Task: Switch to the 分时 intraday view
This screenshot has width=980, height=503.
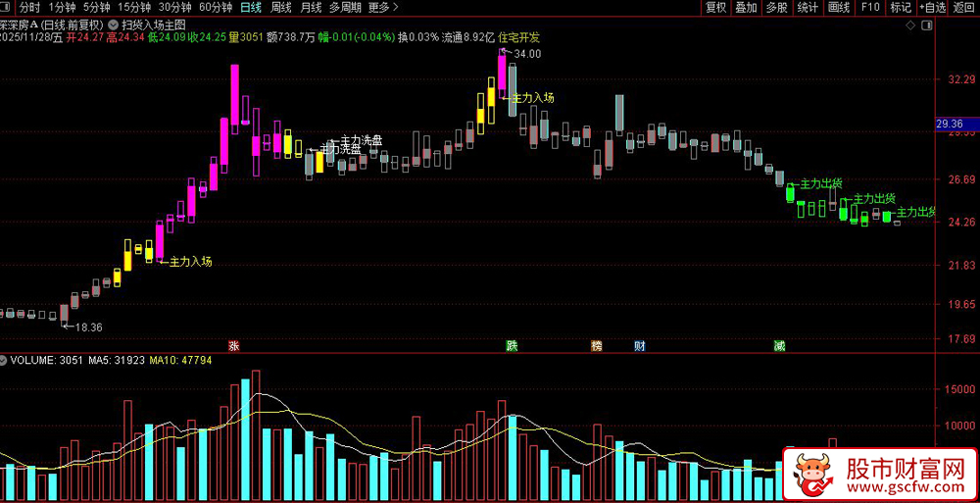Action: (29, 8)
